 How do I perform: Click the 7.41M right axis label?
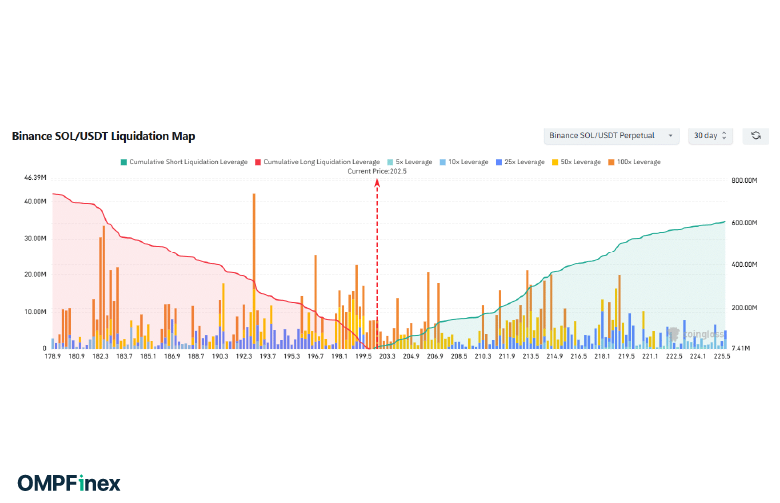click(741, 348)
